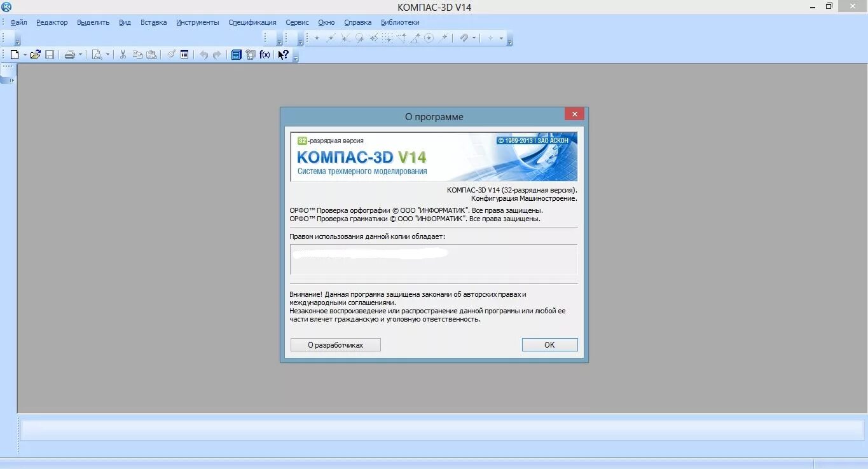This screenshot has width=868, height=469.
Task: Open the Выделить menu
Action: [x=93, y=22]
